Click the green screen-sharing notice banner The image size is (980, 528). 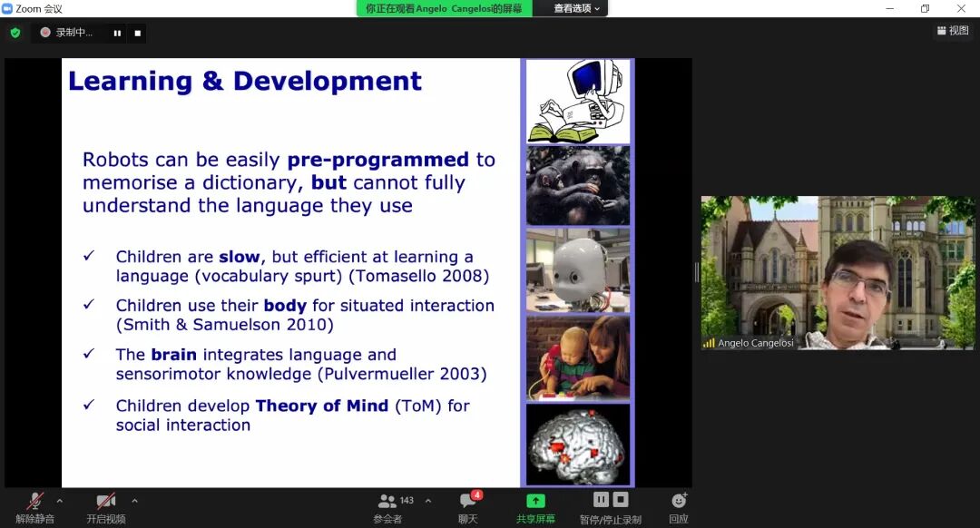445,8
